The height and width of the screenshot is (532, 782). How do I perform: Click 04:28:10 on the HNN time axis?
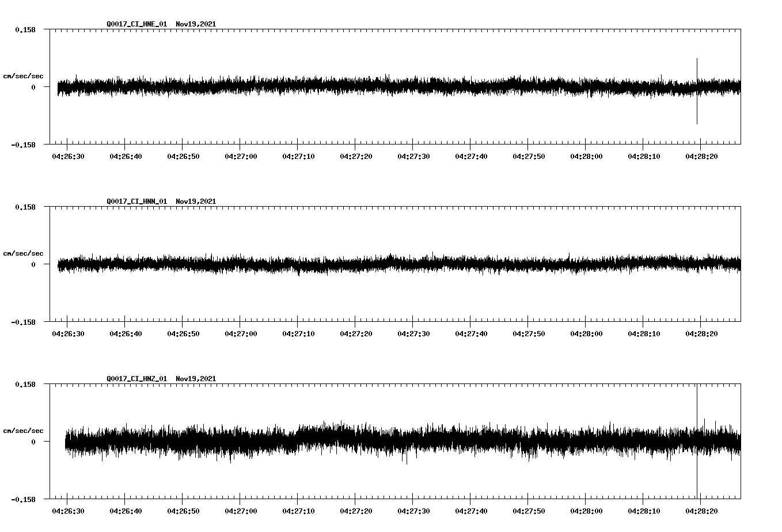(644, 333)
